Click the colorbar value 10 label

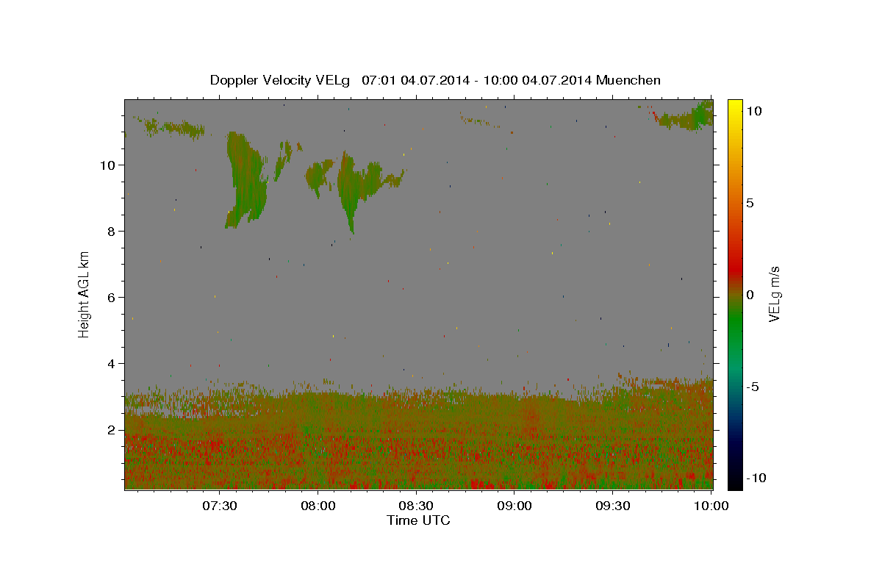click(753, 111)
